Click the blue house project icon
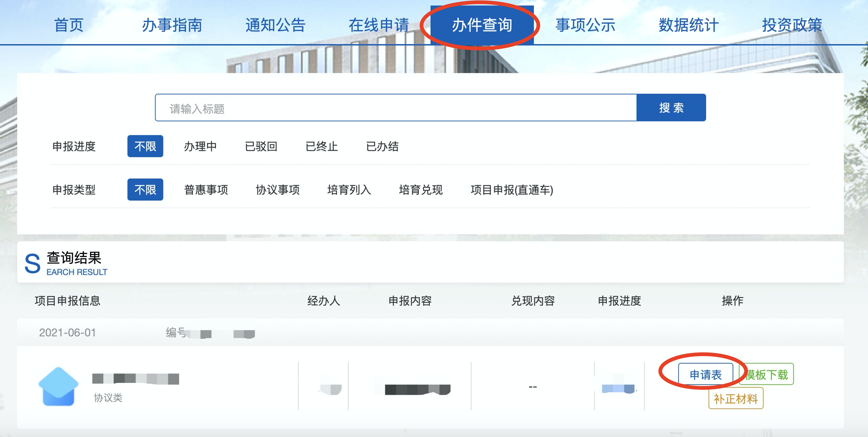 tap(58, 386)
